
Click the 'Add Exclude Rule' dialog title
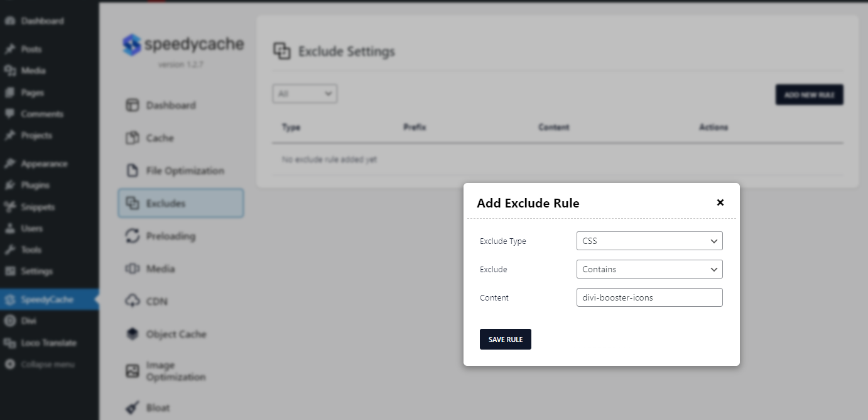click(x=528, y=203)
